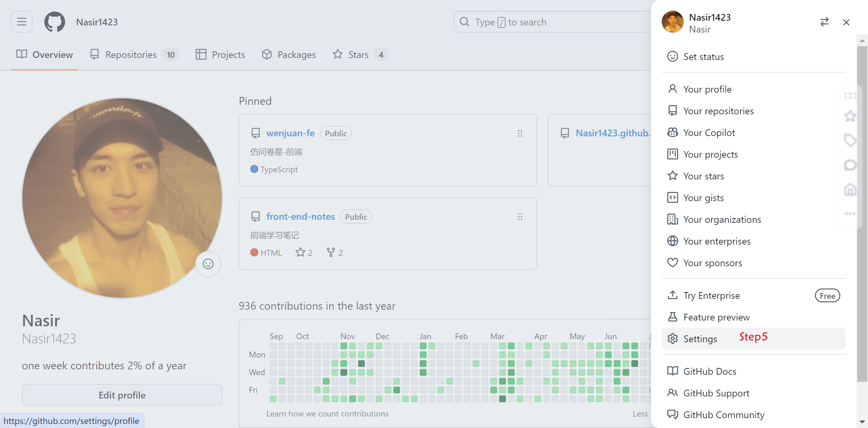This screenshot has width=868, height=428.
Task: Switch to the Projects tab
Action: 220,55
